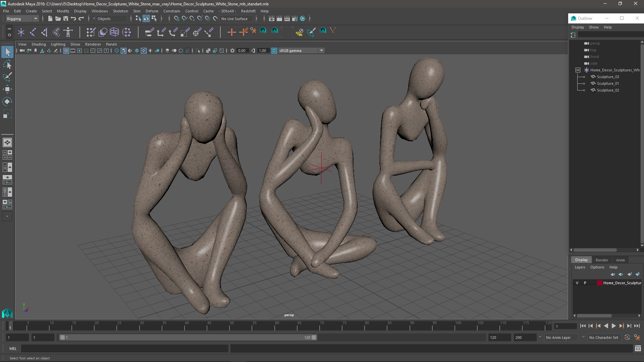Click the human skeleton HumanIK icon
644x362 pixels.
68,32
